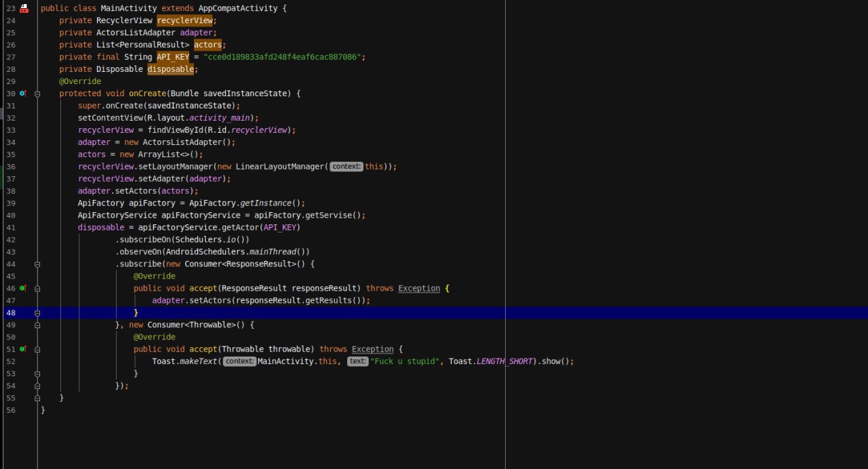Click Consumer<Throwable> on line 49
Viewport: 868px width, 469px height.
[x=191, y=325]
